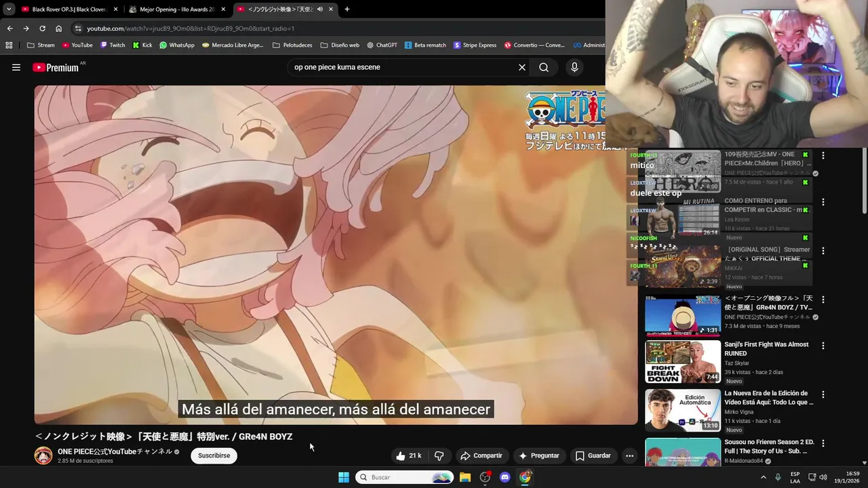Image resolution: width=868 pixels, height=488 pixels.
Task: Open the WhatsApp bookmark
Action: pos(177,45)
